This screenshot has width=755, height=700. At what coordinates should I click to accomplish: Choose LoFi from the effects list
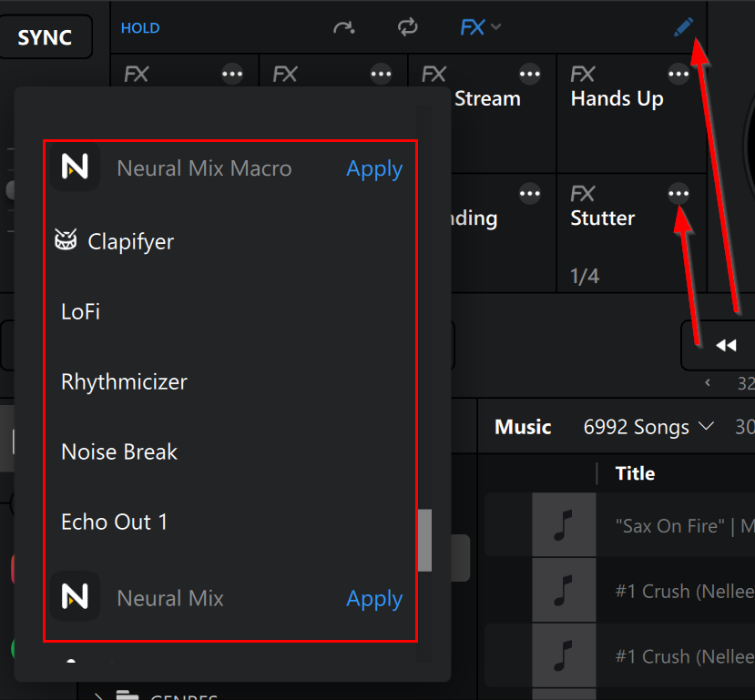point(81,311)
